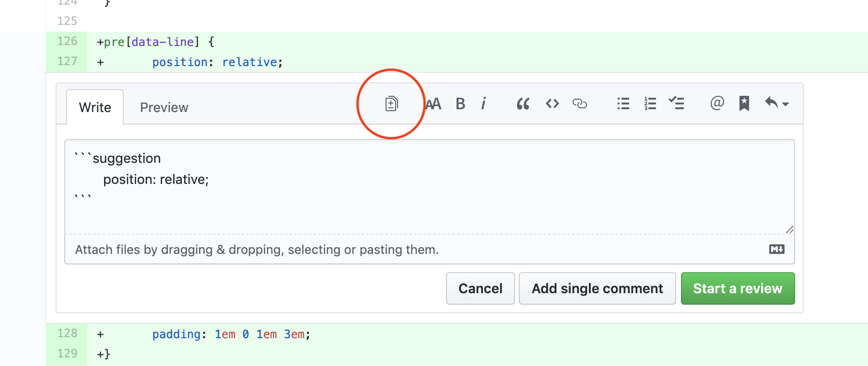The image size is (868, 366).
Task: Reference an issue with the bookmark icon
Action: coord(744,103)
